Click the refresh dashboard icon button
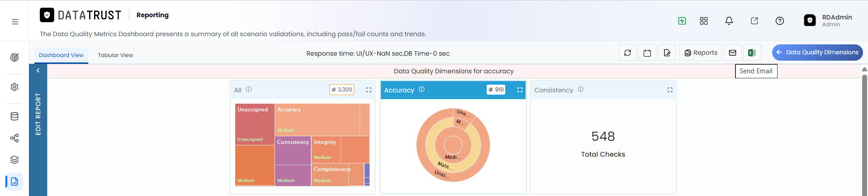The width and height of the screenshot is (868, 196). click(628, 53)
